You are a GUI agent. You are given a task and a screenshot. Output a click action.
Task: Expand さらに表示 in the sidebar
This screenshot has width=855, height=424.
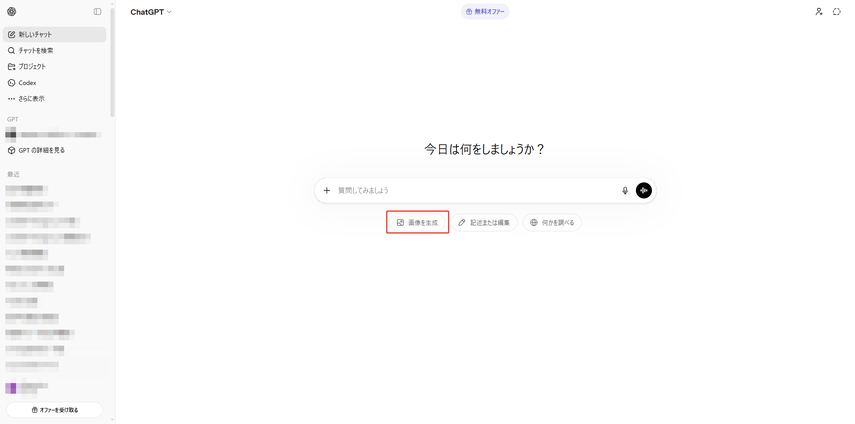[55, 99]
